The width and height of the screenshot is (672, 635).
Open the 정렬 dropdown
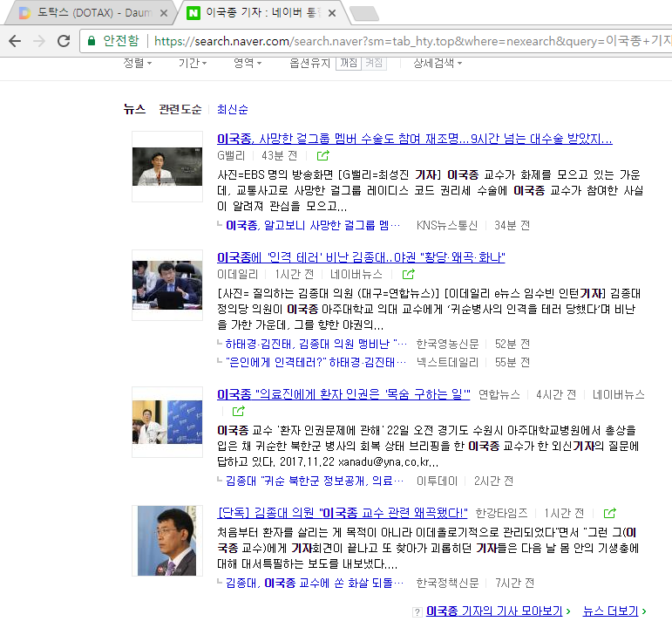point(138,64)
